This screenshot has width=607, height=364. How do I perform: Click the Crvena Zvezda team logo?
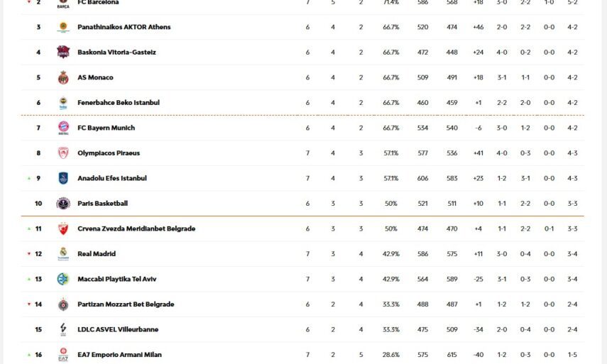pyautogui.click(x=63, y=229)
